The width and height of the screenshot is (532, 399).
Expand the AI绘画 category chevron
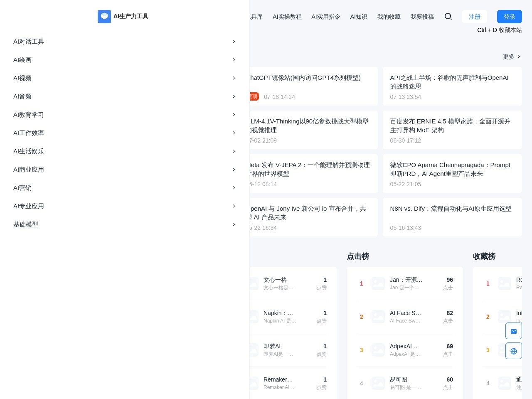tap(234, 60)
